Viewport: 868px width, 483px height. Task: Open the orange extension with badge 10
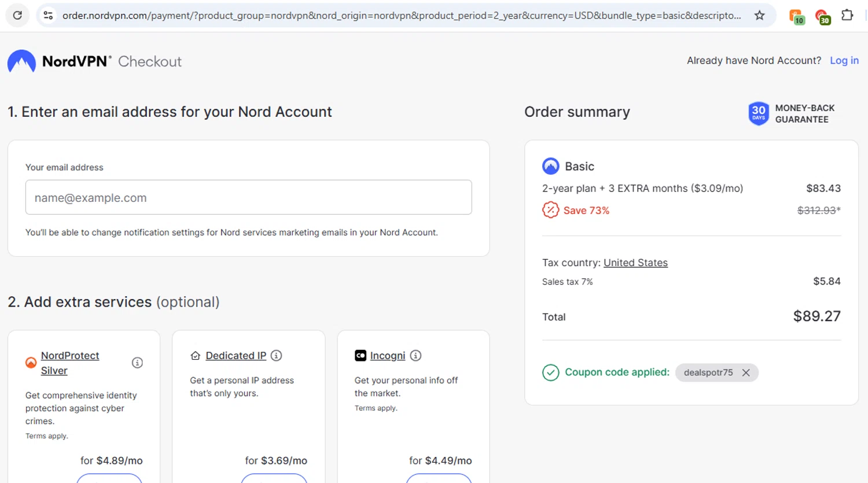pyautogui.click(x=796, y=17)
